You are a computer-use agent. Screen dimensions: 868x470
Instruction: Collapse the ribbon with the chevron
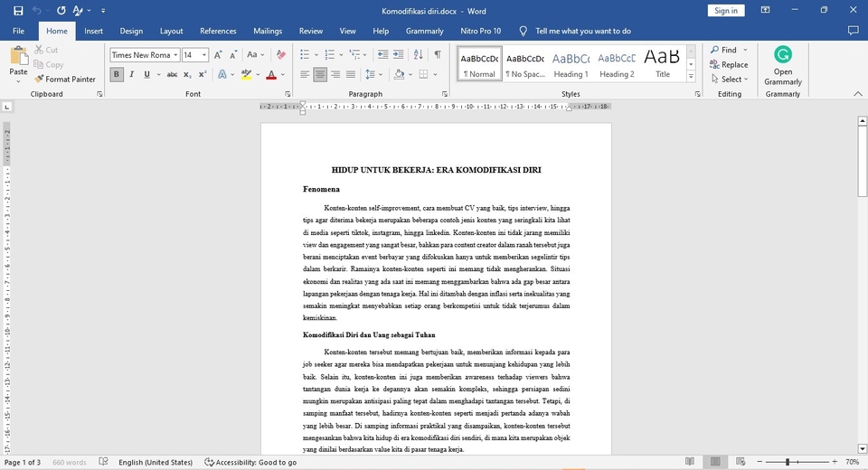[858, 94]
